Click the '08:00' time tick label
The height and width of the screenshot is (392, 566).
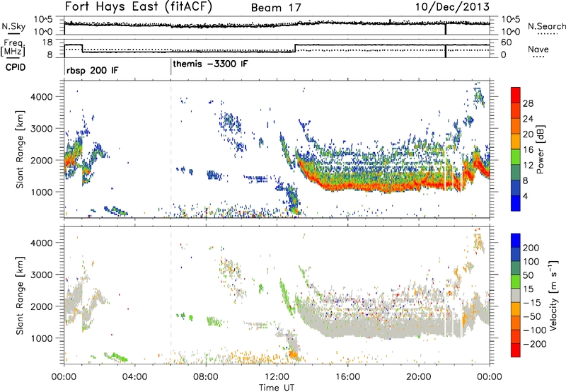(x=206, y=377)
